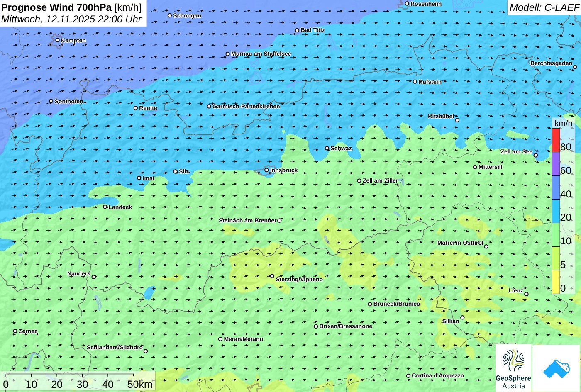This screenshot has height=392, width=581.
Task: Click the 'km/h' legend heading
Action: [563, 123]
